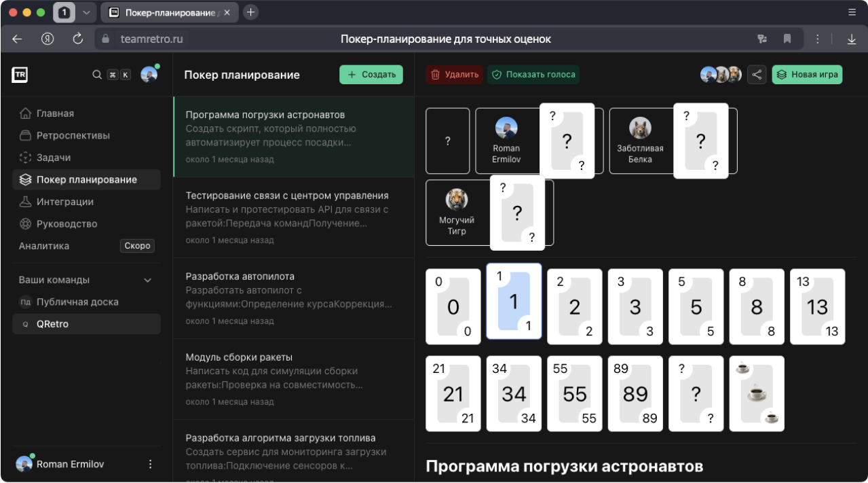Select the QRetro team
Image resolution: width=868 pixels, height=483 pixels.
52,324
